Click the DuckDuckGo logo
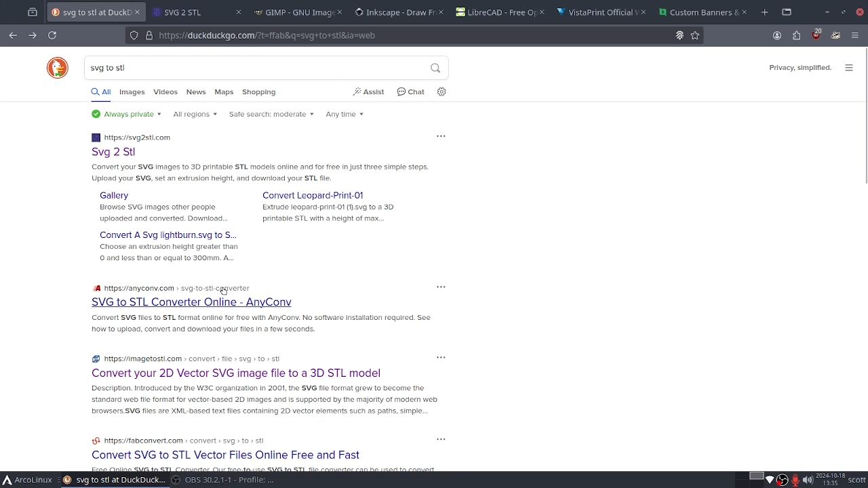 (x=58, y=68)
